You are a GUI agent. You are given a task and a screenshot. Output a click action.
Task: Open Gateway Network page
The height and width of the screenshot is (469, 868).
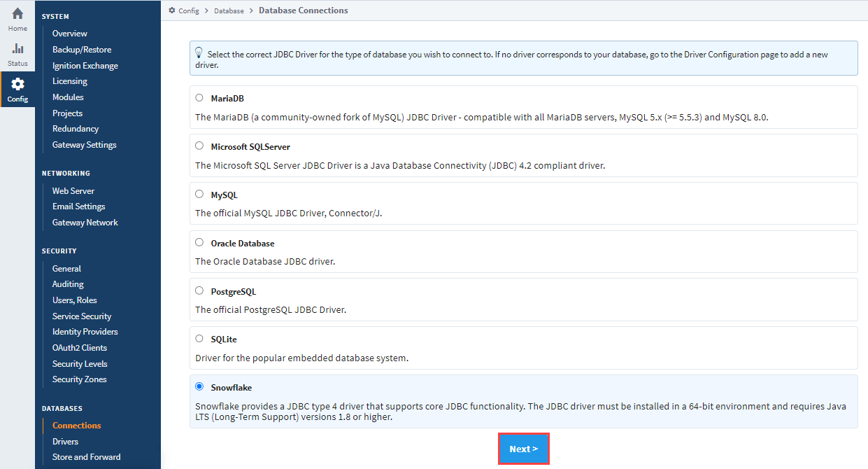(x=85, y=223)
